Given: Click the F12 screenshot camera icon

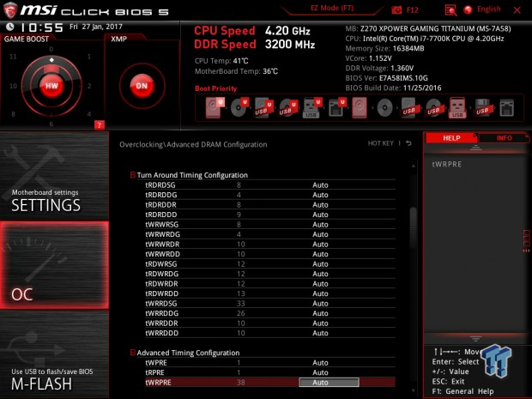Looking at the screenshot, I should click(396, 9).
